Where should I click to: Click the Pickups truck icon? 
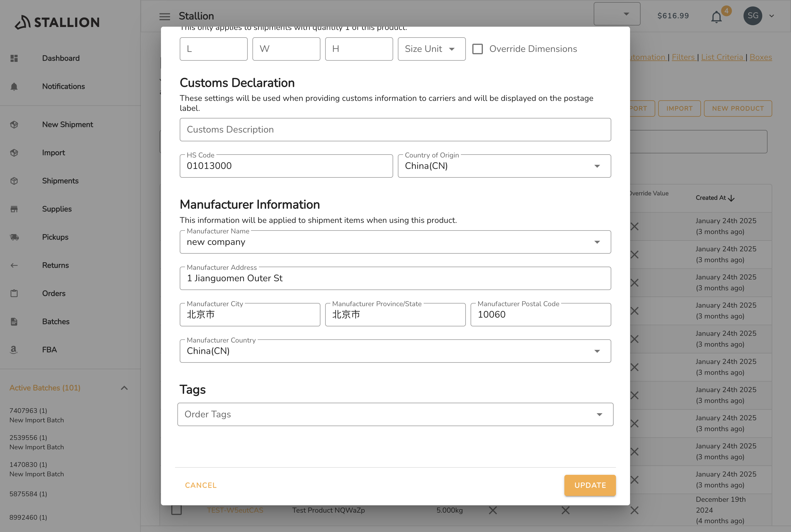[14, 237]
